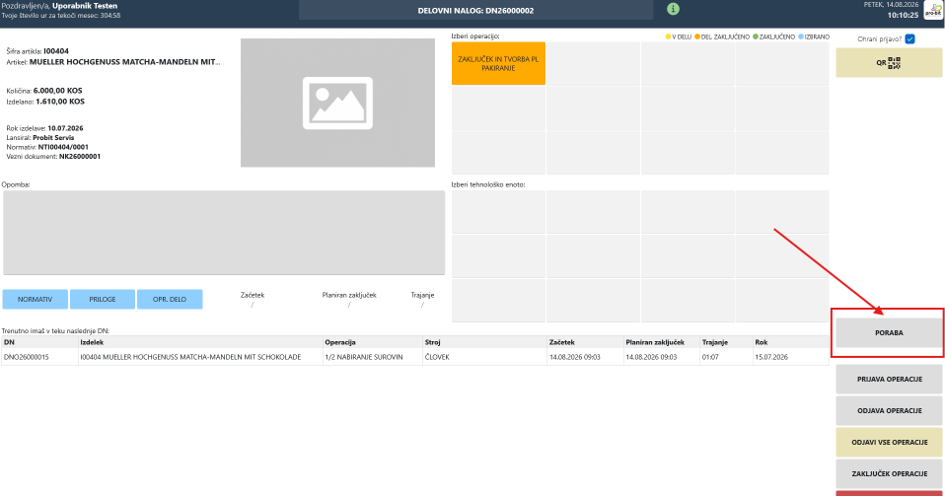The image size is (945, 496).
Task: Click the 'Rok' column header
Action: pyautogui.click(x=791, y=342)
